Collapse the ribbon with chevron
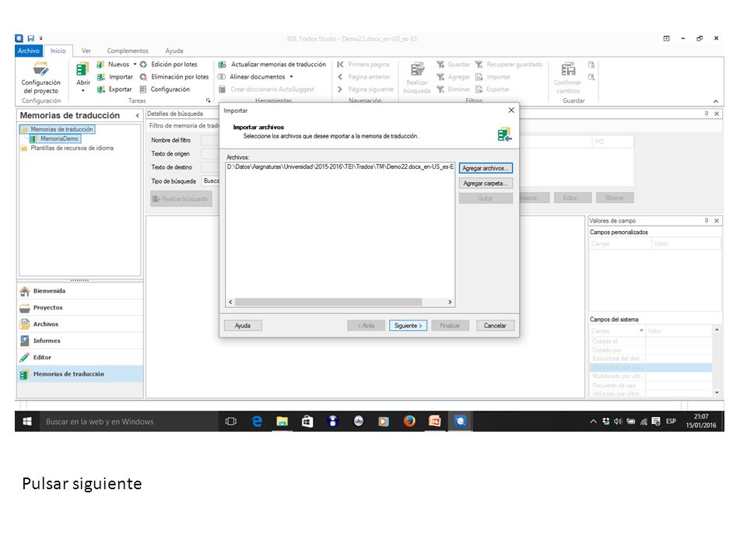 (716, 101)
